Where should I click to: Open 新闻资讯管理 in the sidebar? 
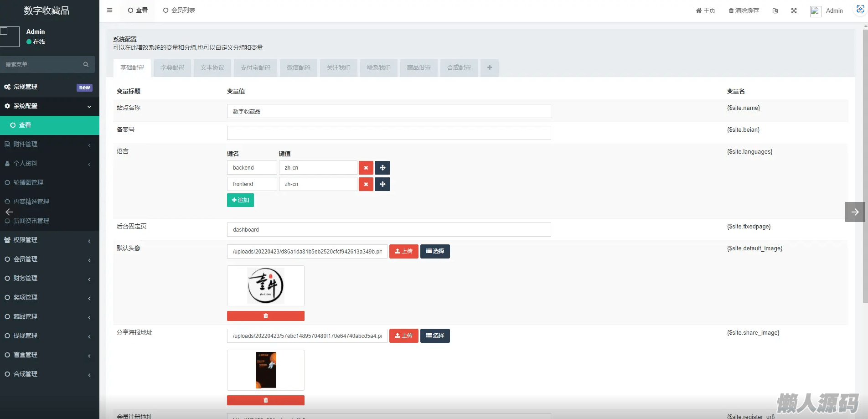(50, 221)
